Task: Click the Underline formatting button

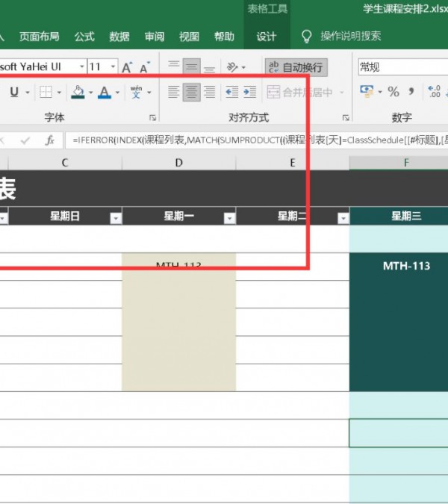Action: point(14,93)
